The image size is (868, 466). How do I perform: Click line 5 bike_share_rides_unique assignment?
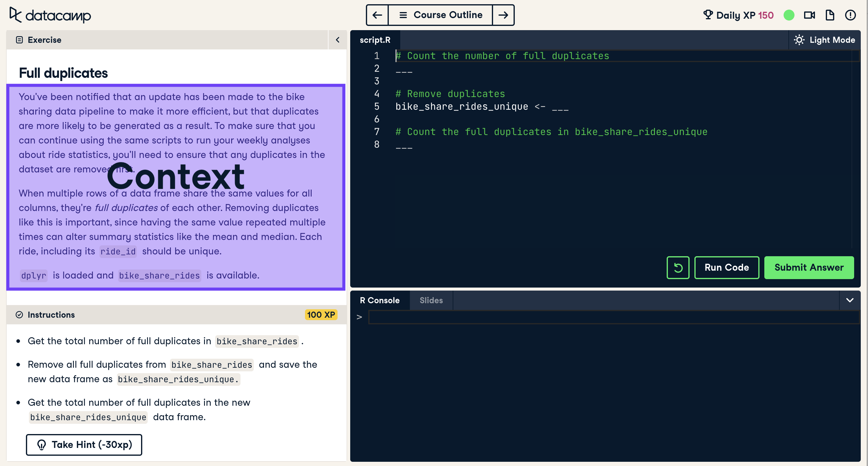point(482,106)
